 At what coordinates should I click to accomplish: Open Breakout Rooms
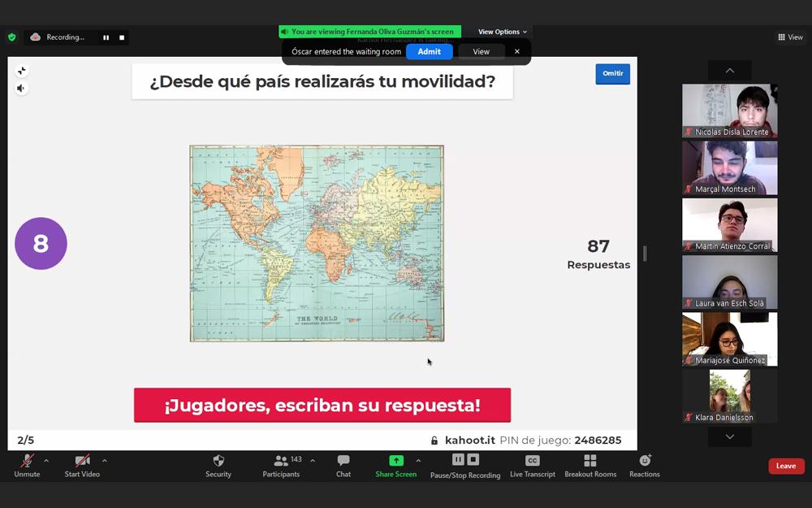tap(590, 466)
